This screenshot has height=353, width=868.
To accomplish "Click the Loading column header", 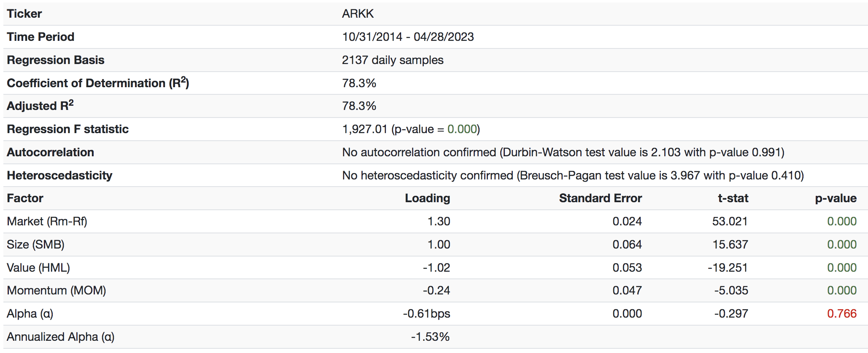I will click(x=427, y=198).
